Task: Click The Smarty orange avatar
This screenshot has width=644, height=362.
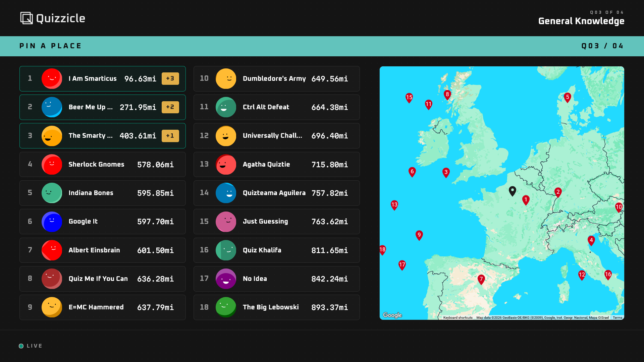Action: (x=52, y=136)
